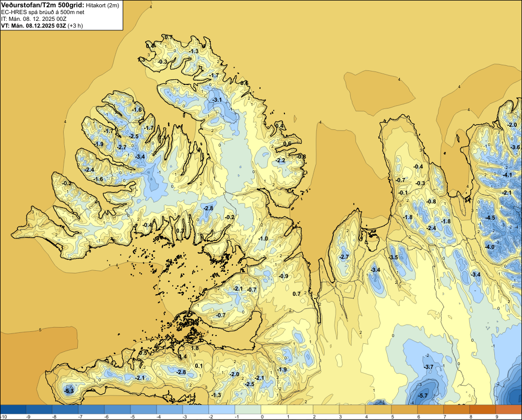The height and width of the screenshot is (420, 522).
Task: Click the '0' legend scale label
Action: tap(262, 417)
